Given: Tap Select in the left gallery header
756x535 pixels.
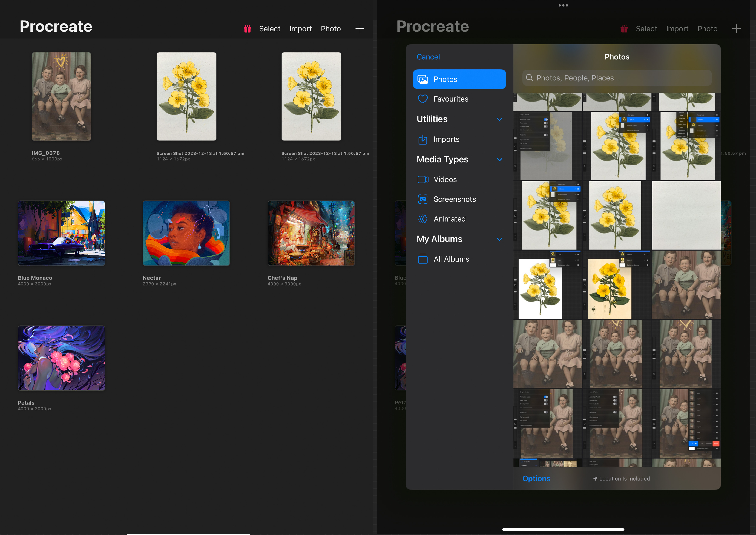Looking at the screenshot, I should (269, 29).
